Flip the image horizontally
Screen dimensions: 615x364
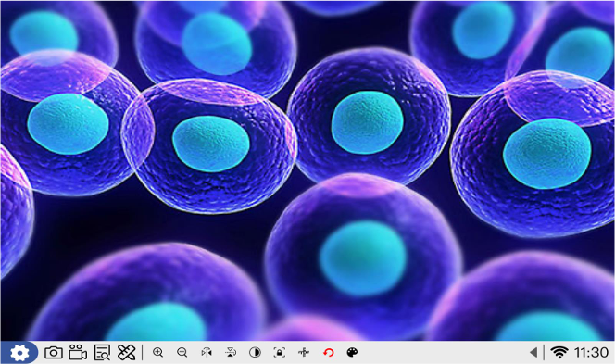point(207,352)
